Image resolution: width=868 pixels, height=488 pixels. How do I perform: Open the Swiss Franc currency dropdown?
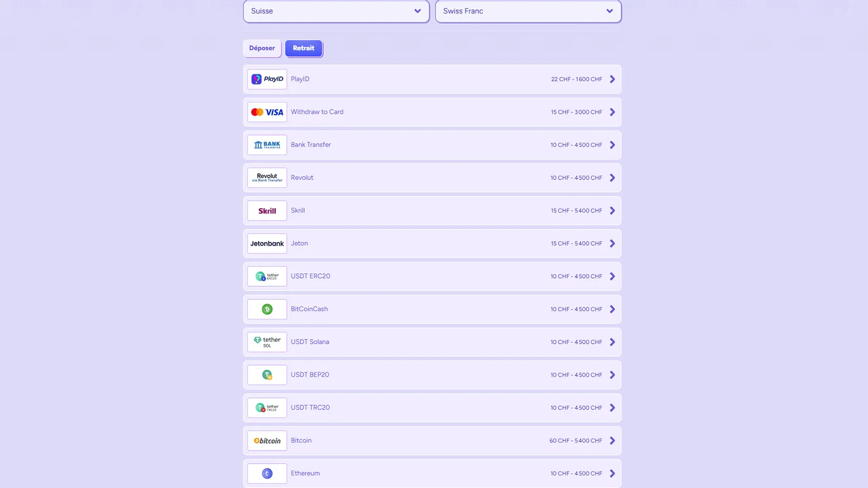(528, 11)
